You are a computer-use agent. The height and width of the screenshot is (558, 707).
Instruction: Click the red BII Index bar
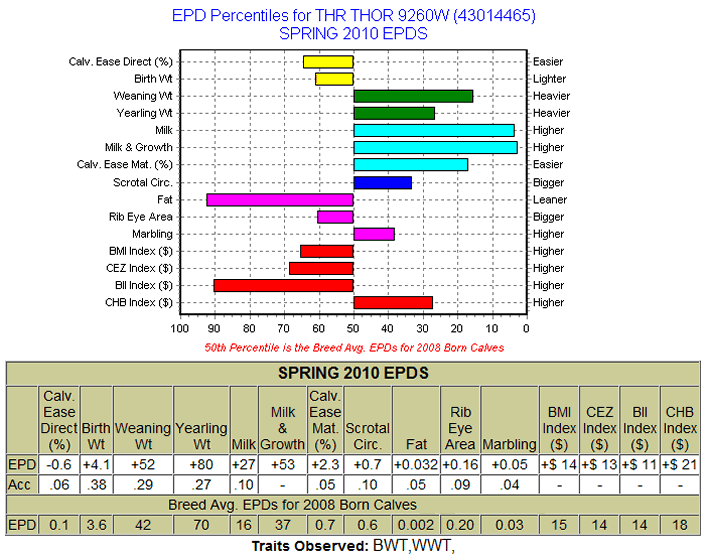tap(284, 286)
